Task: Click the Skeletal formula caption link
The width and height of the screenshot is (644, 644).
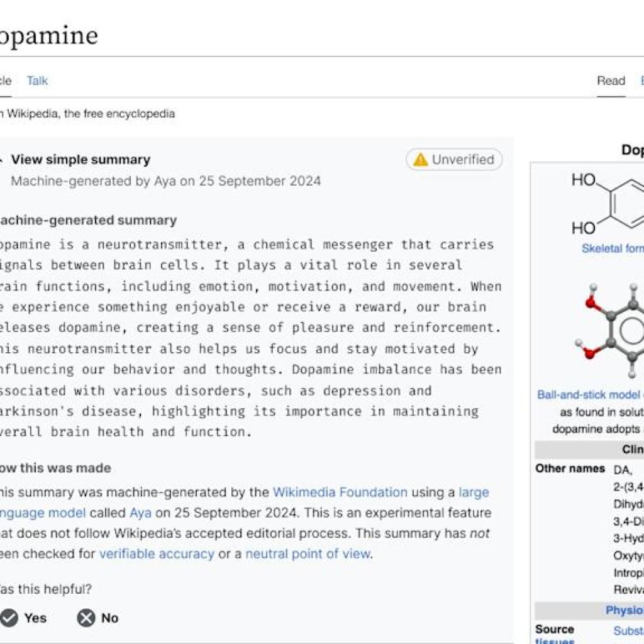Action: 612,249
